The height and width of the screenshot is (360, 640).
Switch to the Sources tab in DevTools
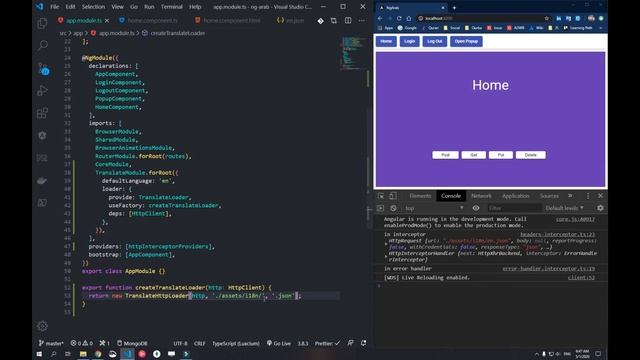(x=549, y=196)
